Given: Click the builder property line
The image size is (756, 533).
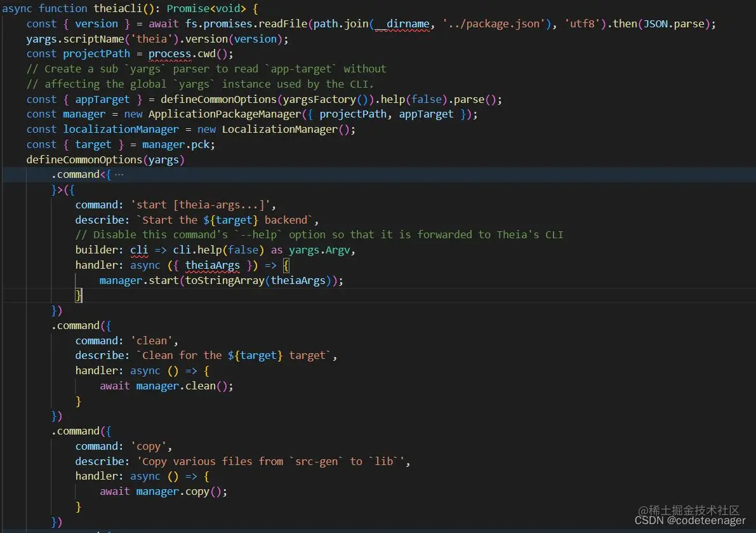Looking at the screenshot, I should pos(215,250).
